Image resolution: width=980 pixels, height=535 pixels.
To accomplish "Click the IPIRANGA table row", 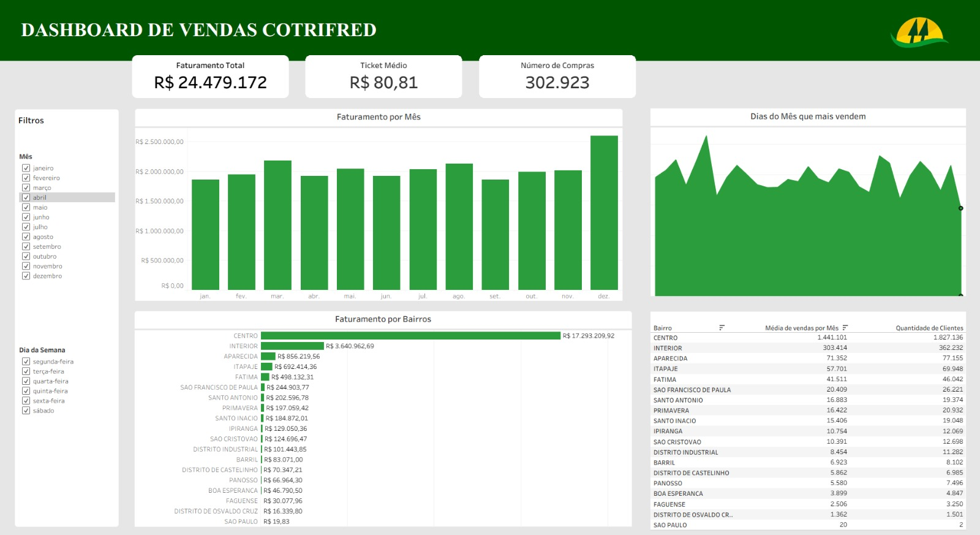I will tap(808, 431).
